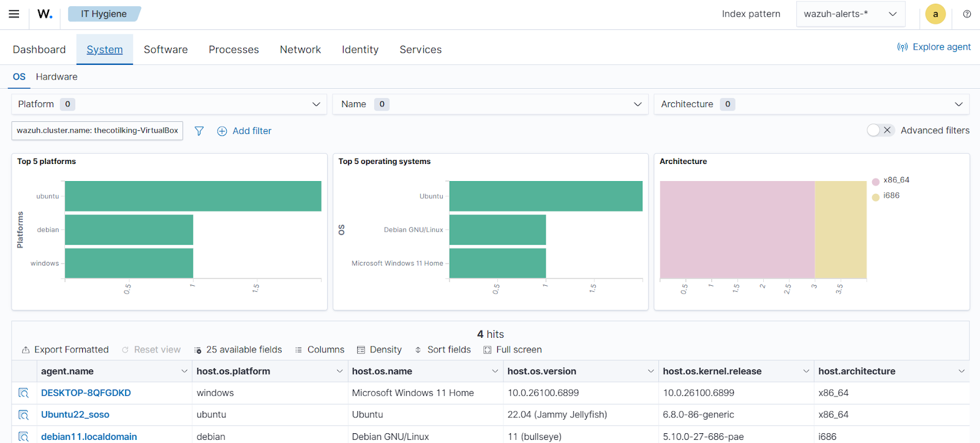
Task: Click the filter funnel icon
Action: [199, 131]
